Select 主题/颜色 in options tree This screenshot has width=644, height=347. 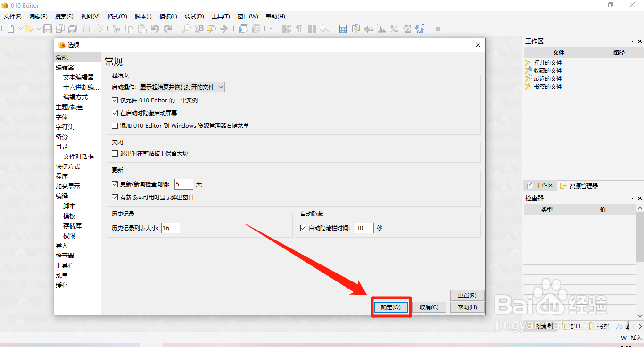(69, 107)
